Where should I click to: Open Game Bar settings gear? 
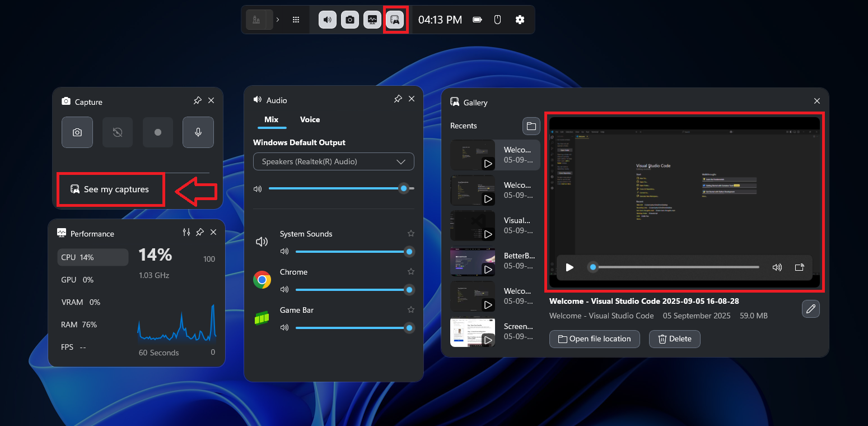[520, 20]
